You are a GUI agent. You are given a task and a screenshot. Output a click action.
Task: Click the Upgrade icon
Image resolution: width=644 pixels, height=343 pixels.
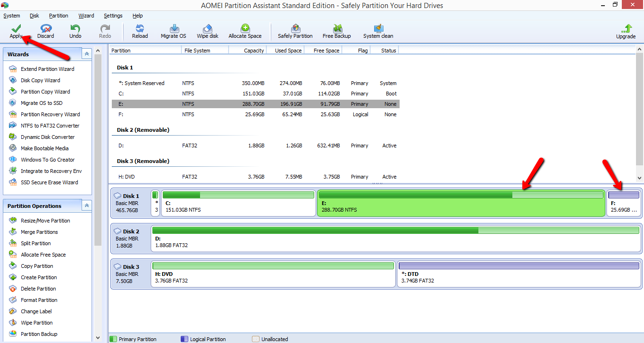coord(626,28)
